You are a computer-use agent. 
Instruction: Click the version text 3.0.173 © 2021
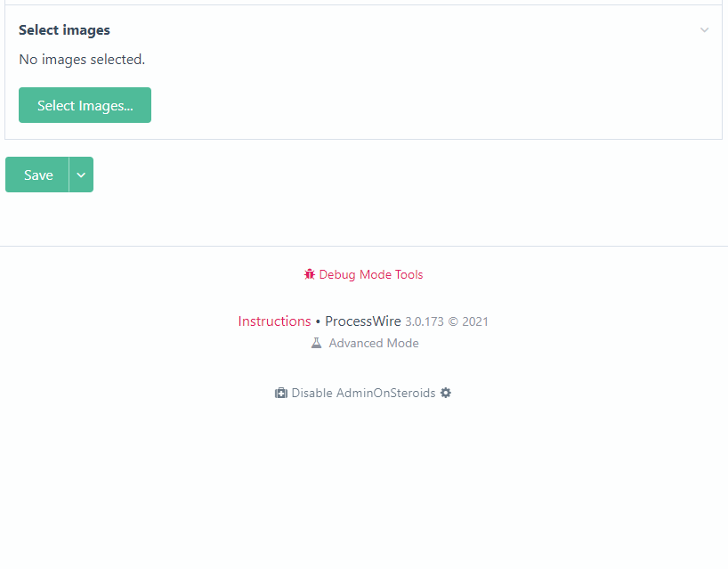(447, 321)
